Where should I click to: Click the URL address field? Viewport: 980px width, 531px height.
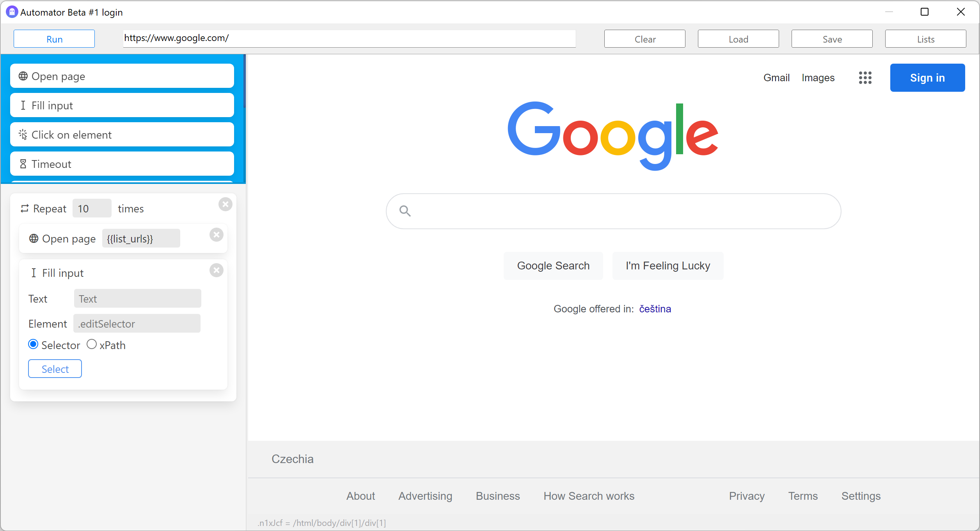click(349, 38)
